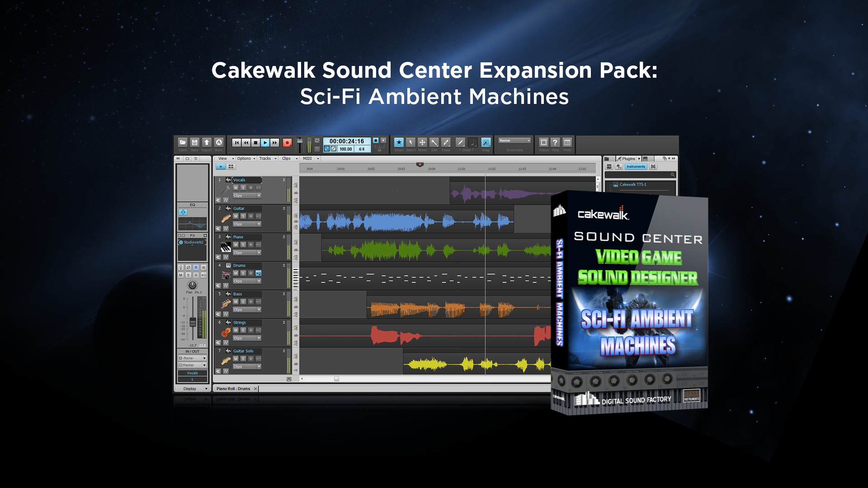This screenshot has width=868, height=488.
Task: Open the Prefs icon
Action: [567, 142]
